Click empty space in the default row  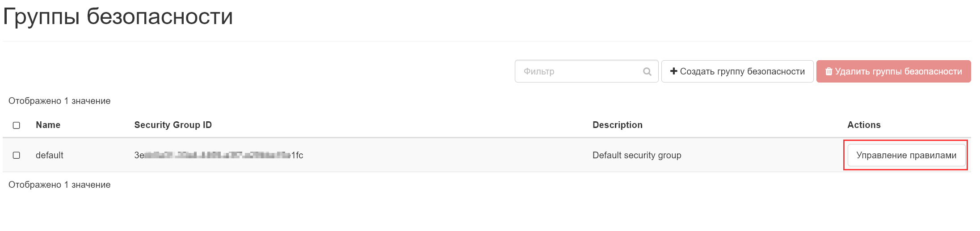(x=447, y=155)
